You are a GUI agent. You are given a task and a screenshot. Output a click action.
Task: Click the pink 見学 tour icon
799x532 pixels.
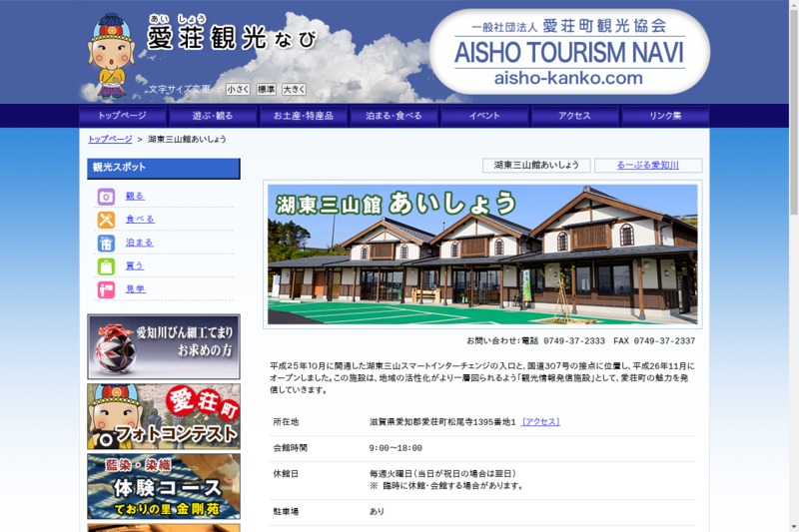(106, 289)
